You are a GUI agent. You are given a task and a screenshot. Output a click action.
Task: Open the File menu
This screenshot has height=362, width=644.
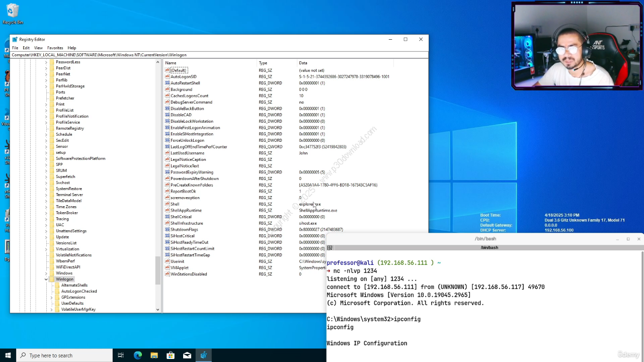point(15,48)
